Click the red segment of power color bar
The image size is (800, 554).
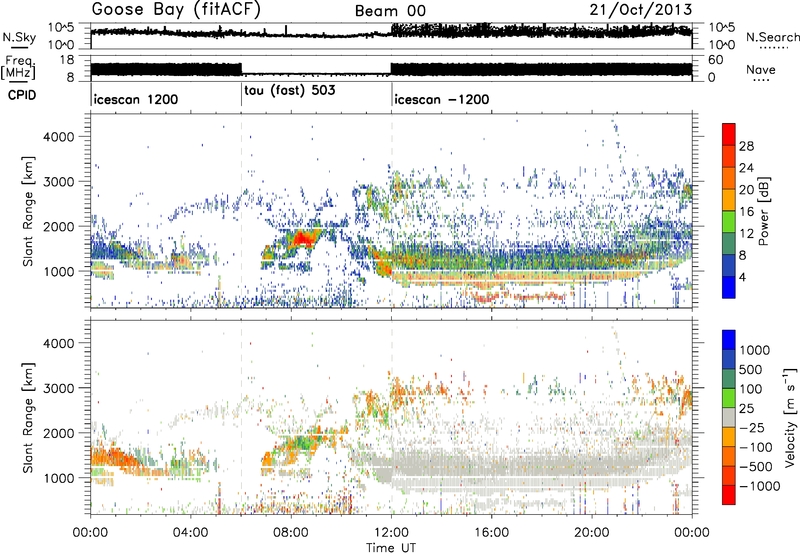pos(729,134)
